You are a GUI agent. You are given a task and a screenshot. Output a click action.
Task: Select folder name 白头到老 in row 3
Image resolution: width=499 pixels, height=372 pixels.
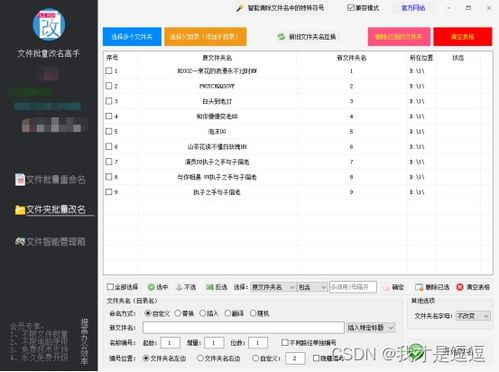pos(217,101)
